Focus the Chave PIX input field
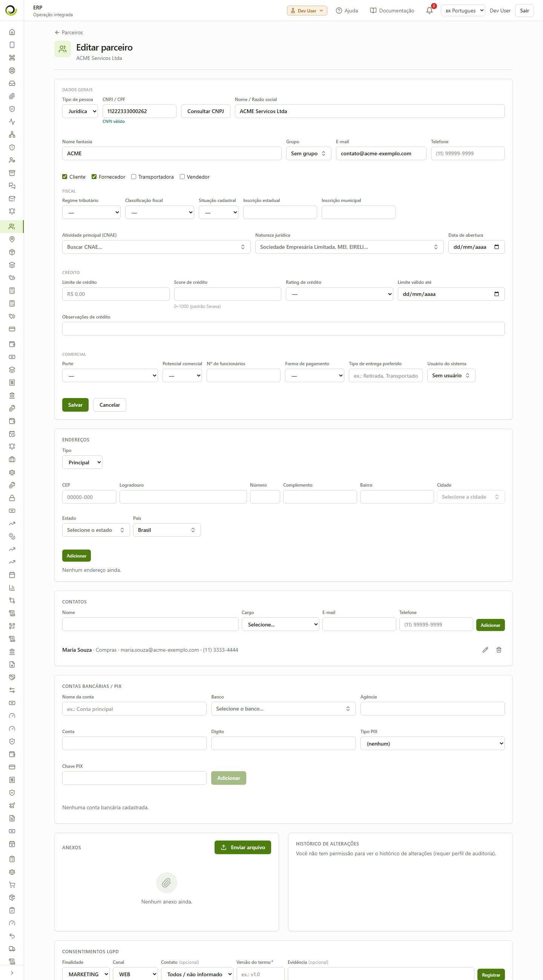The image size is (543, 980). tap(134, 778)
